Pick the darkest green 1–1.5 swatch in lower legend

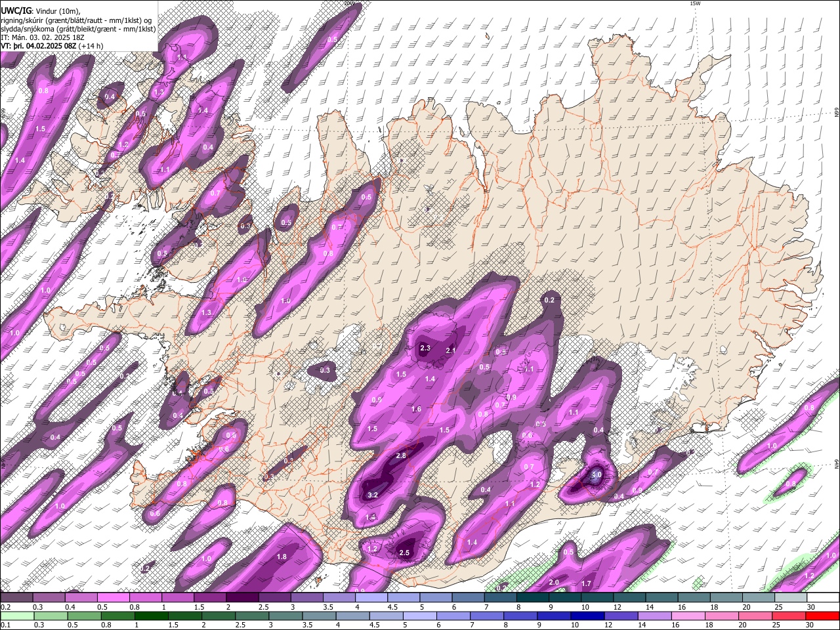[151, 616]
